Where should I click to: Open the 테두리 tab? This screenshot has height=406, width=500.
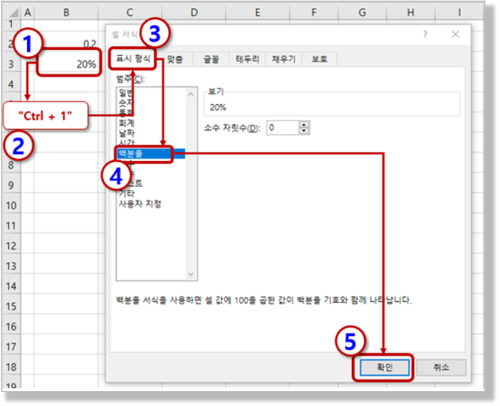(x=247, y=59)
